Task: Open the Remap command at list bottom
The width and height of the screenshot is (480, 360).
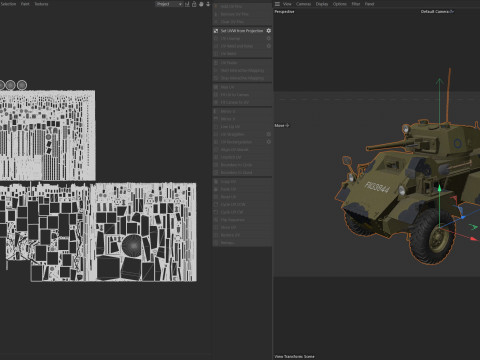Action: 242,243
